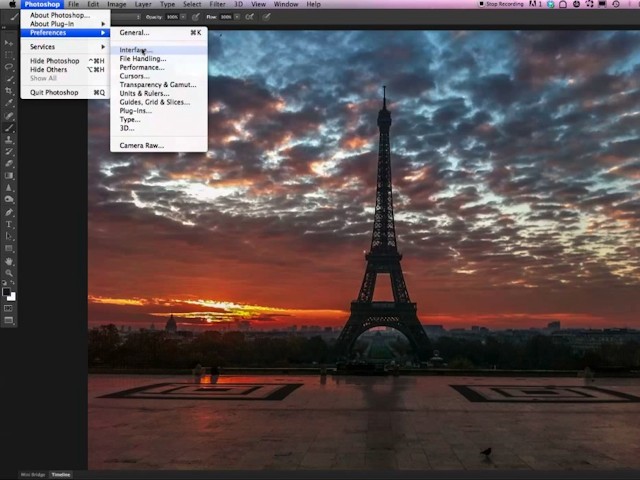
Task: Toggle tablet pressure for size
Action: coord(266,17)
